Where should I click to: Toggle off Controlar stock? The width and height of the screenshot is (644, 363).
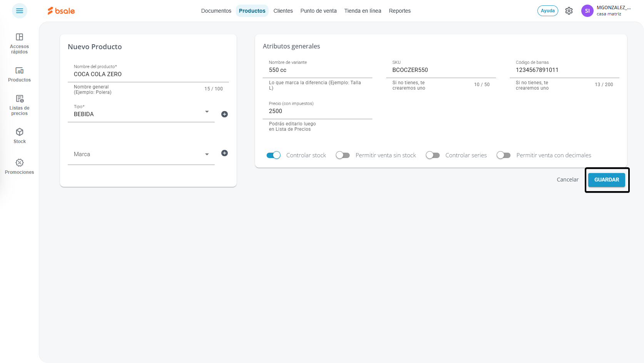[274, 155]
